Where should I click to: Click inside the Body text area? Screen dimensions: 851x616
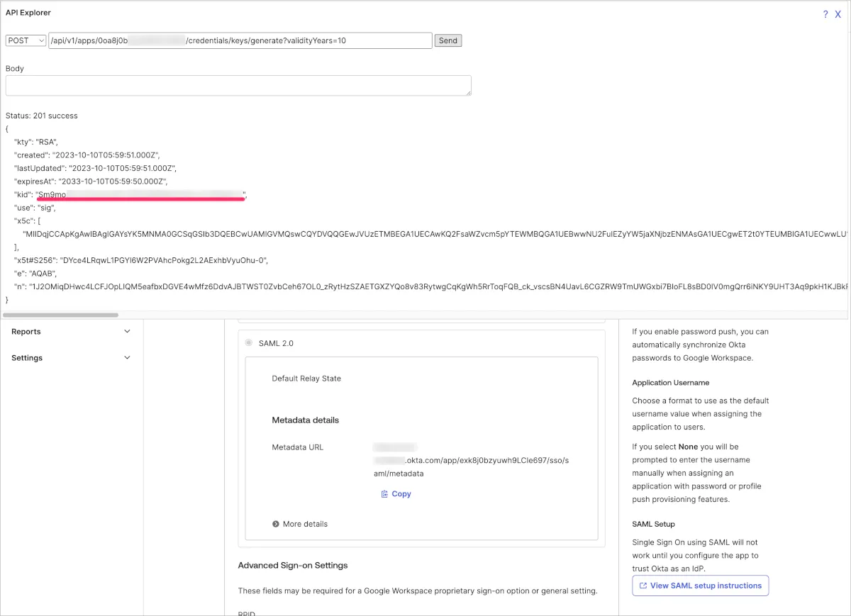click(238, 85)
